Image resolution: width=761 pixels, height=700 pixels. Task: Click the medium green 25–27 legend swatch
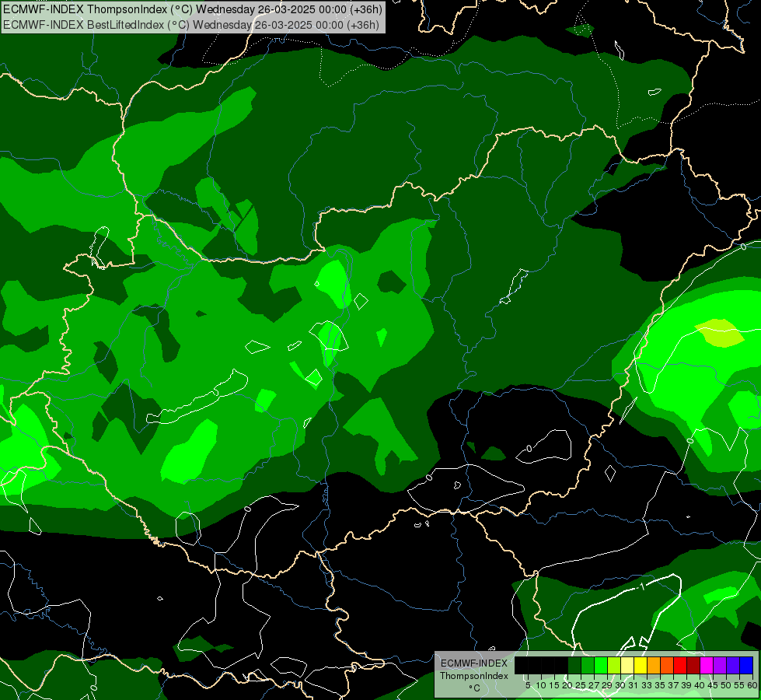(x=588, y=665)
